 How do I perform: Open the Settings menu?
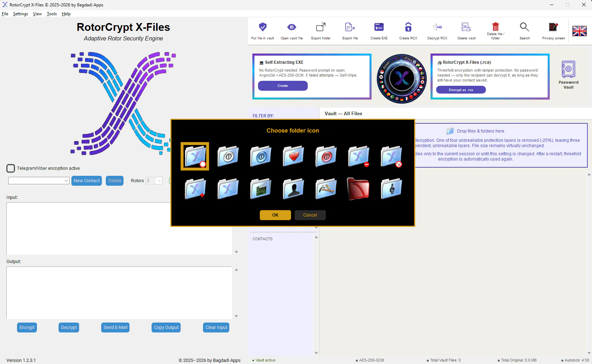click(x=21, y=14)
